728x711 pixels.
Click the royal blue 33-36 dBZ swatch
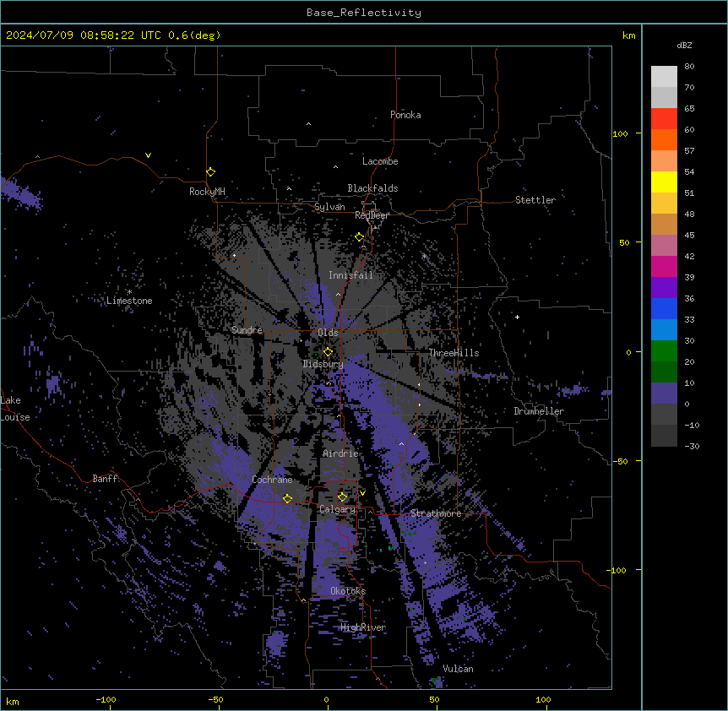click(x=664, y=308)
